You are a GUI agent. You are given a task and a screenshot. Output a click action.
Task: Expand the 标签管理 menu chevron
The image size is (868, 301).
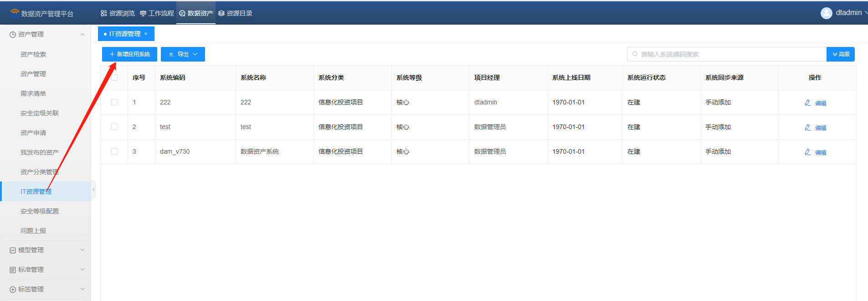click(82, 289)
